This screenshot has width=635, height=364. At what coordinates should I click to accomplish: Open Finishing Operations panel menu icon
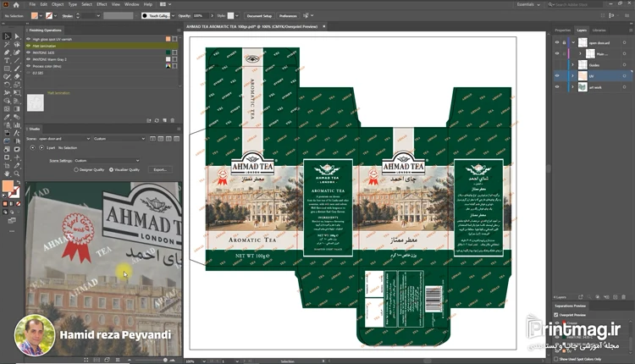click(x=179, y=30)
